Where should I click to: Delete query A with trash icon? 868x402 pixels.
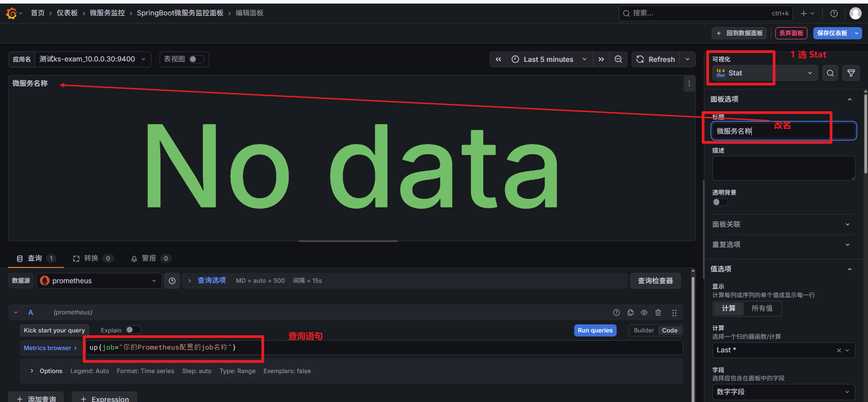click(x=658, y=313)
